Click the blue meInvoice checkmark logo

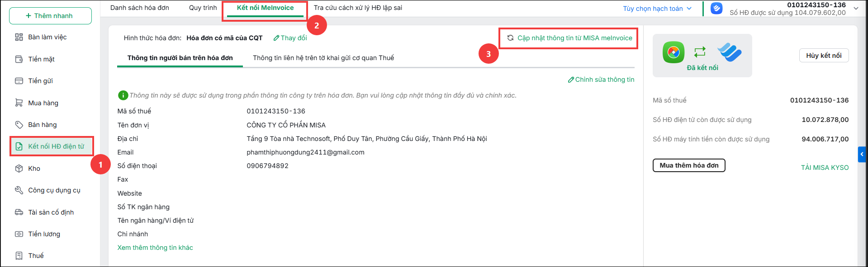pos(730,52)
